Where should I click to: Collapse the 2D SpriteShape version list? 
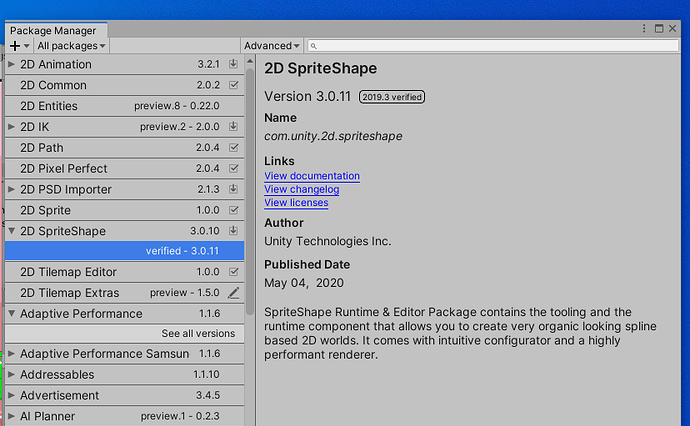click(11, 231)
